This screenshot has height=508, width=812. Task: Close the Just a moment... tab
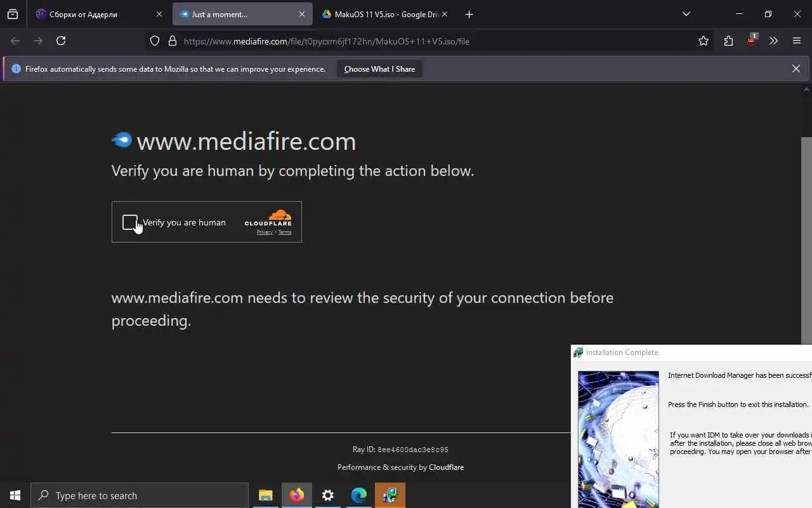click(x=302, y=14)
